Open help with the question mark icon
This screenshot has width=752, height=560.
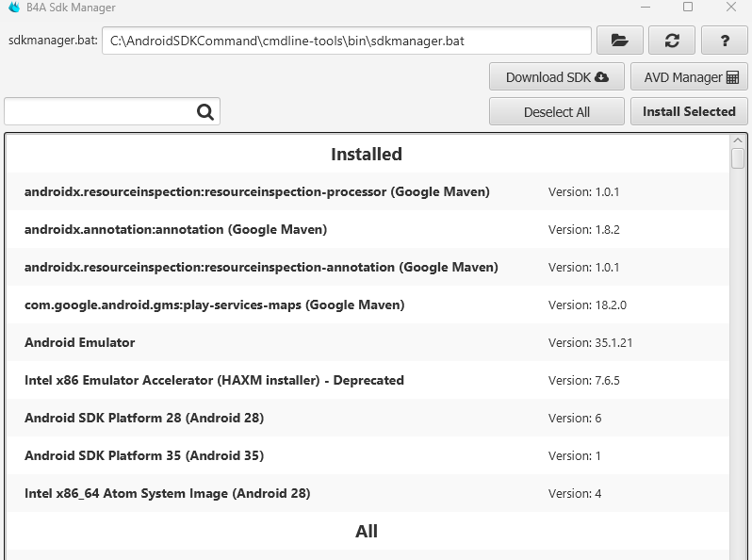pyautogui.click(x=725, y=41)
